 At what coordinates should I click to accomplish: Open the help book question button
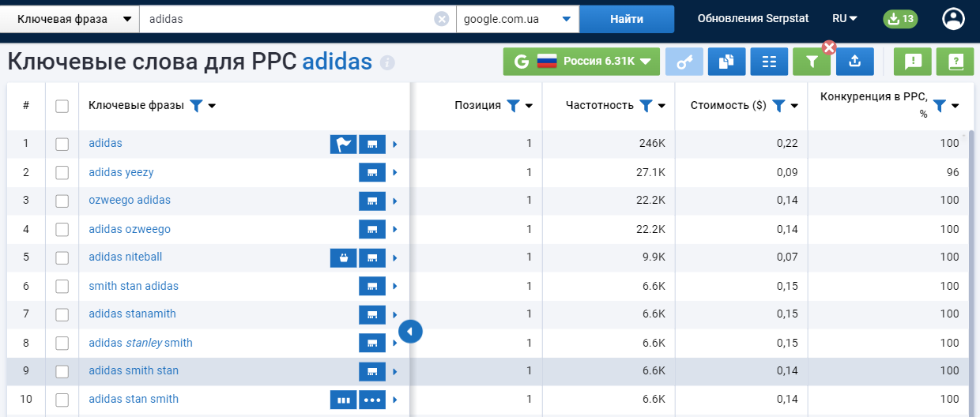click(955, 62)
